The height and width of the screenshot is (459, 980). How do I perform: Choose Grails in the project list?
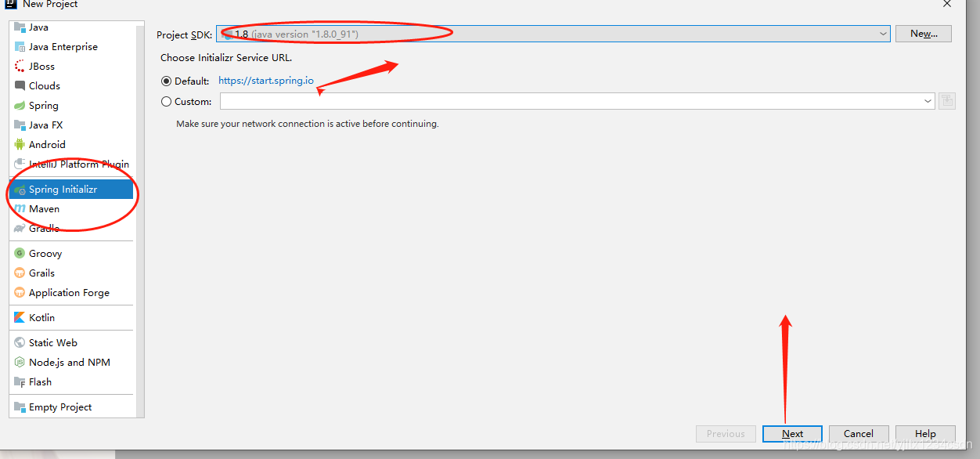[71, 273]
